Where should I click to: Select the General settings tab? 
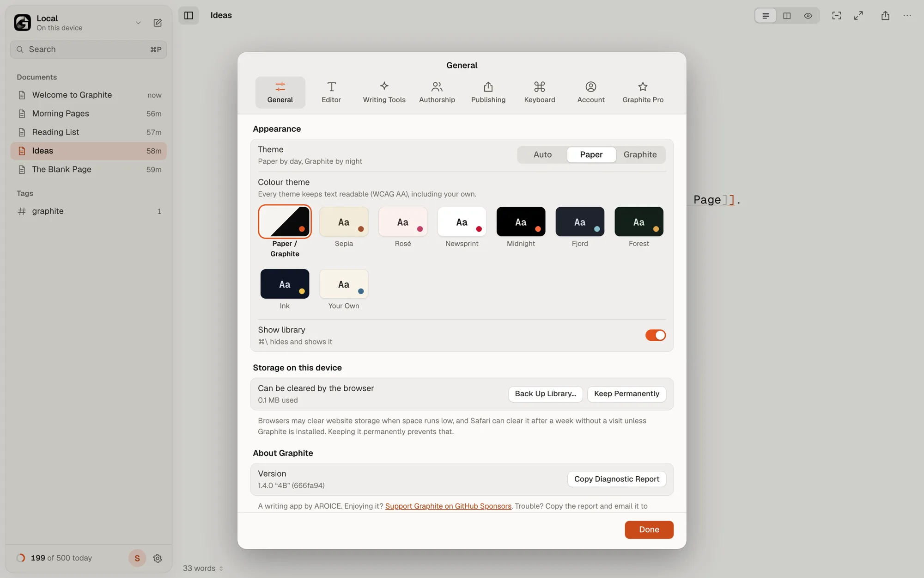coord(280,92)
